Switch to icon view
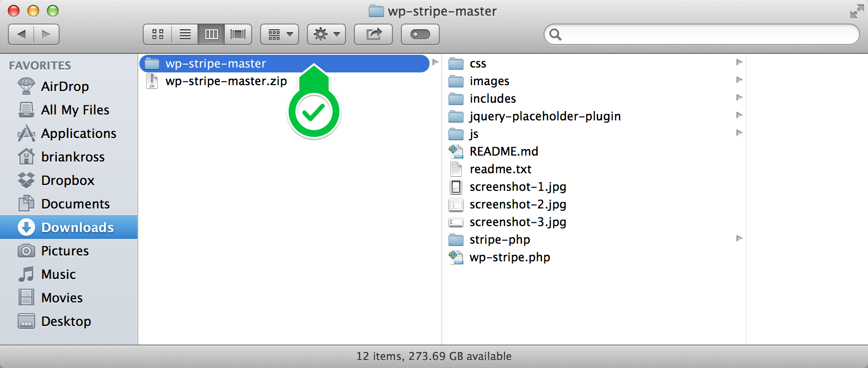 pos(157,34)
